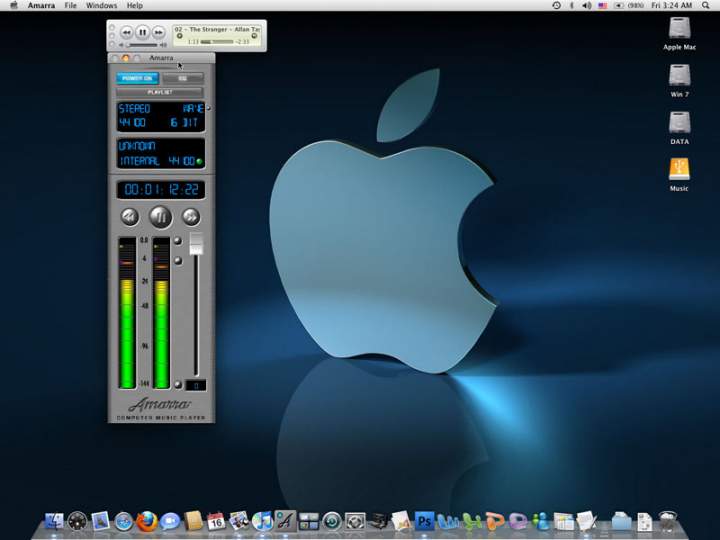Click the second round knob beside the meters
This screenshot has width=720, height=540.
click(178, 260)
